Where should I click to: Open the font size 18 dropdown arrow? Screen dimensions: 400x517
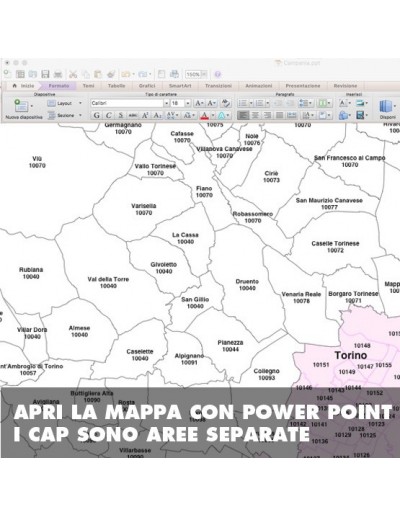tap(188, 103)
